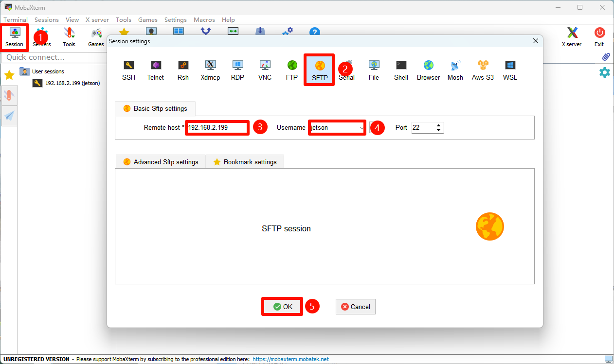Select the SSH session type
The image size is (614, 364).
point(129,70)
